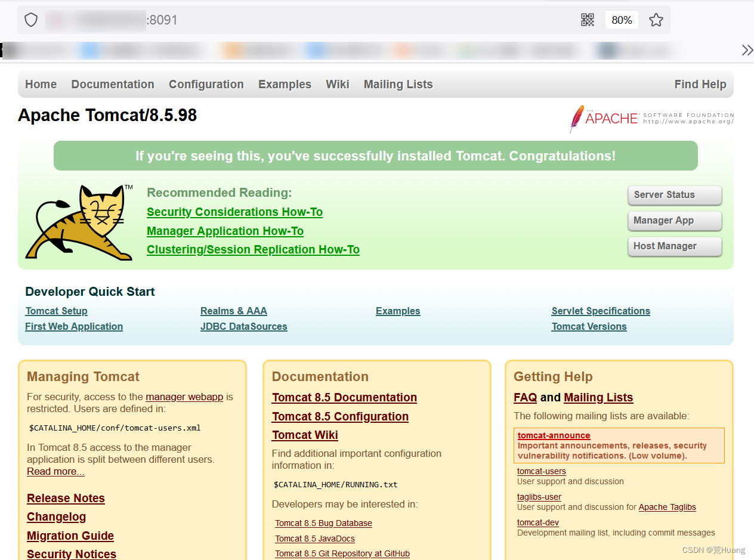Click the Apache Tomcat/8.5.98 heading
Image resolution: width=754 pixels, height=560 pixels.
(107, 115)
